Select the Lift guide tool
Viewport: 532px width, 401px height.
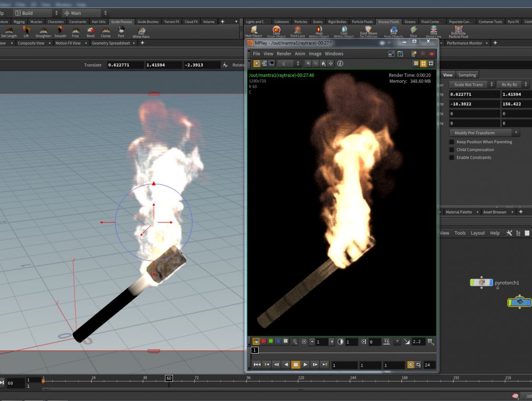26,32
